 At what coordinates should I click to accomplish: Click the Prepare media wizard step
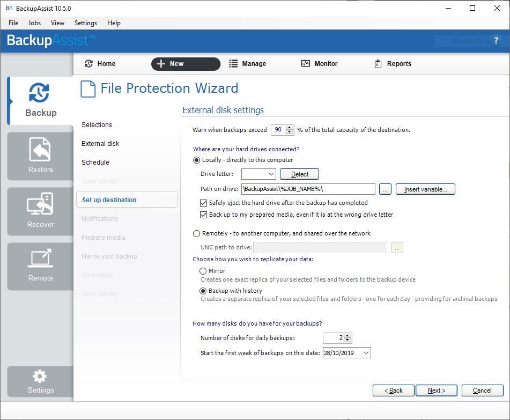point(103,238)
